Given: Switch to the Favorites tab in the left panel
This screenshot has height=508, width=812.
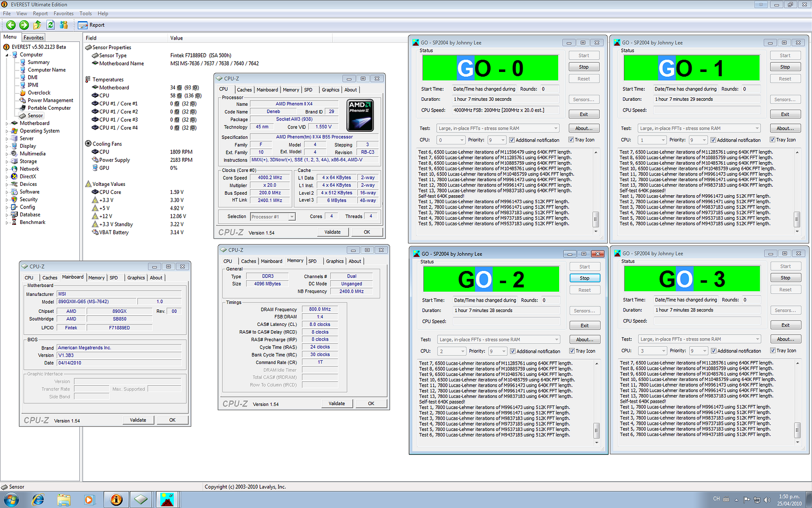Looking at the screenshot, I should pos(33,38).
